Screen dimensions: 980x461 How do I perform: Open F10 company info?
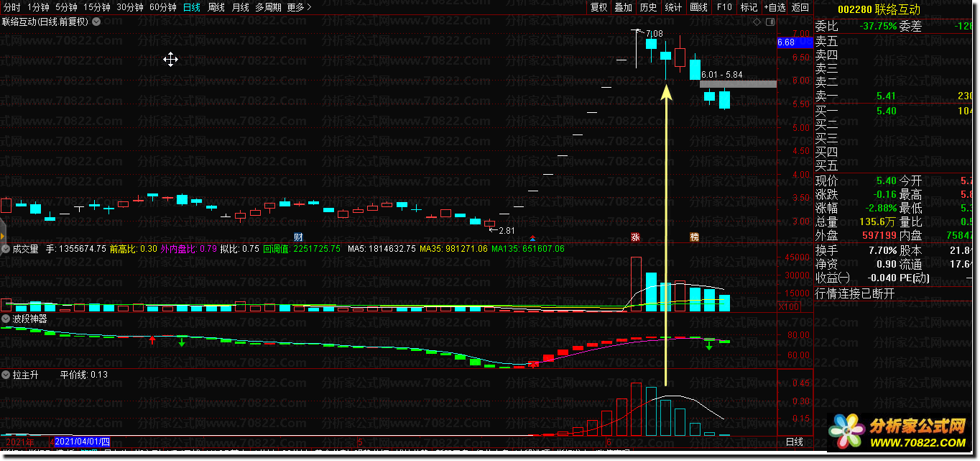pos(724,7)
